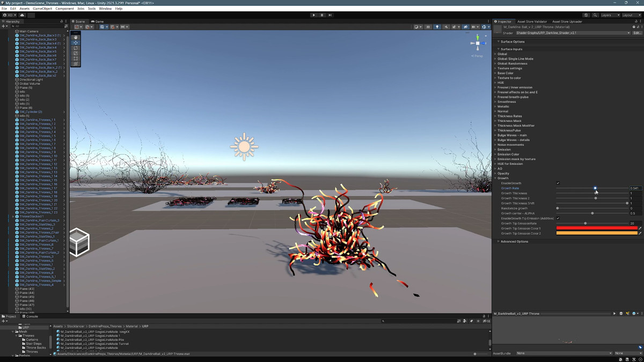The width and height of the screenshot is (644, 362).
Task: Open the Layers dropdown
Action: tap(609, 15)
